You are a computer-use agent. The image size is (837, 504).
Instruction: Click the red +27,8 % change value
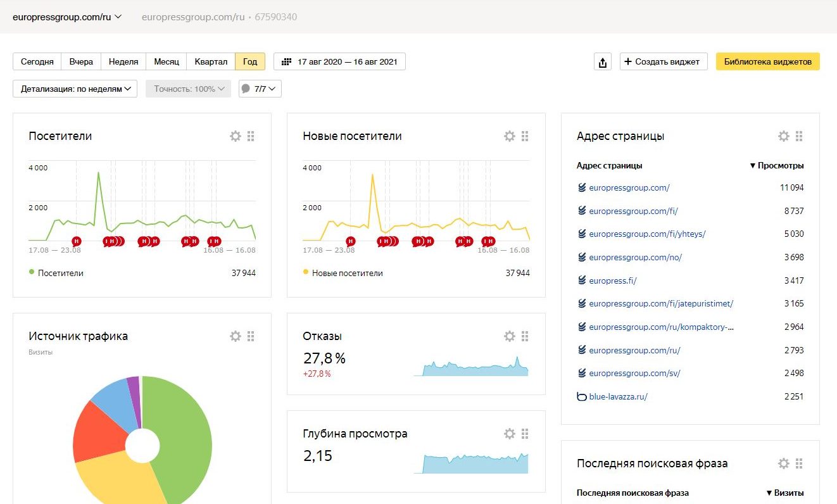point(317,374)
